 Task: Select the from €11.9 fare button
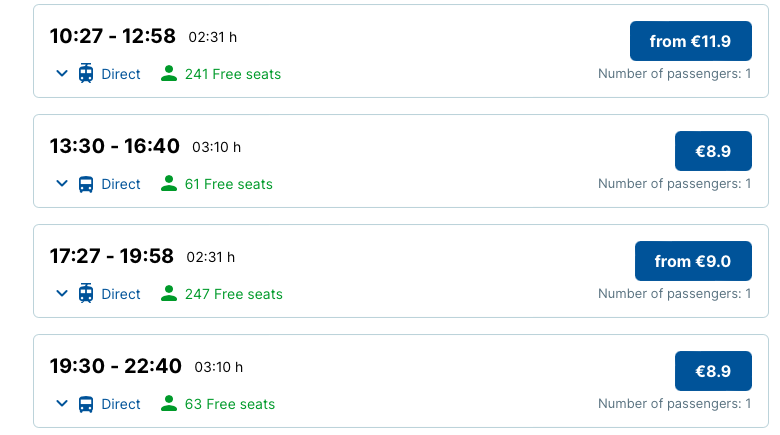click(x=690, y=41)
